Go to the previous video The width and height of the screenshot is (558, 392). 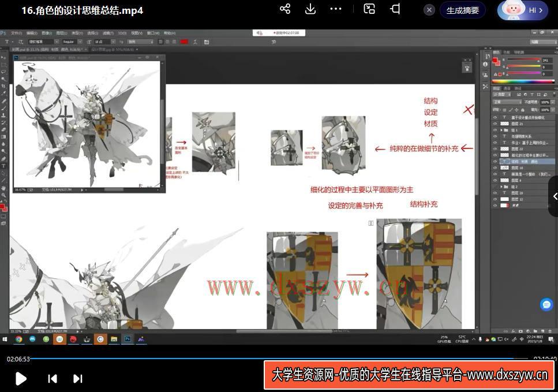pos(53,379)
